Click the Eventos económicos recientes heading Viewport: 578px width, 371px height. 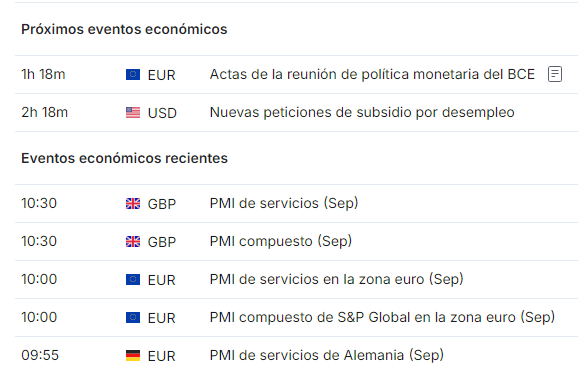(124, 158)
